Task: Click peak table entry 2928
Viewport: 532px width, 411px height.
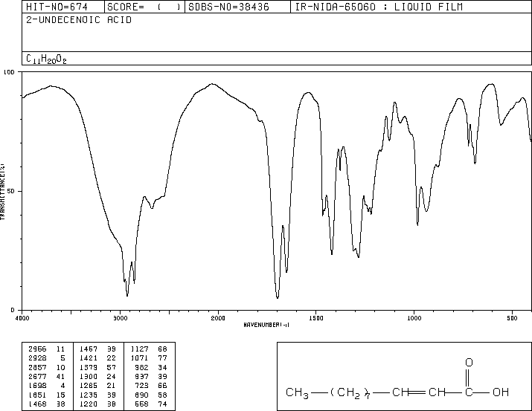Action: 38,358
